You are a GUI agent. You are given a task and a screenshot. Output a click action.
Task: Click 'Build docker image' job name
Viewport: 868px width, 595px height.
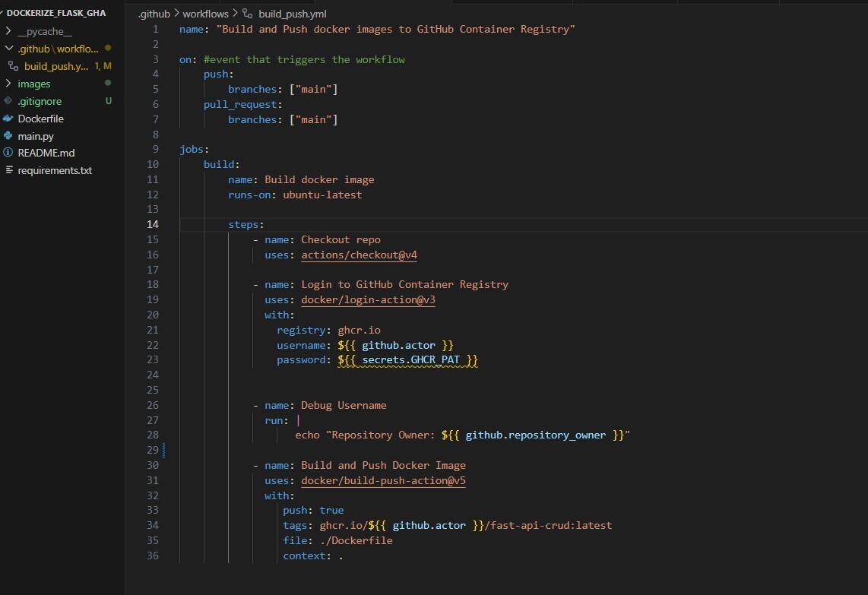[319, 180]
